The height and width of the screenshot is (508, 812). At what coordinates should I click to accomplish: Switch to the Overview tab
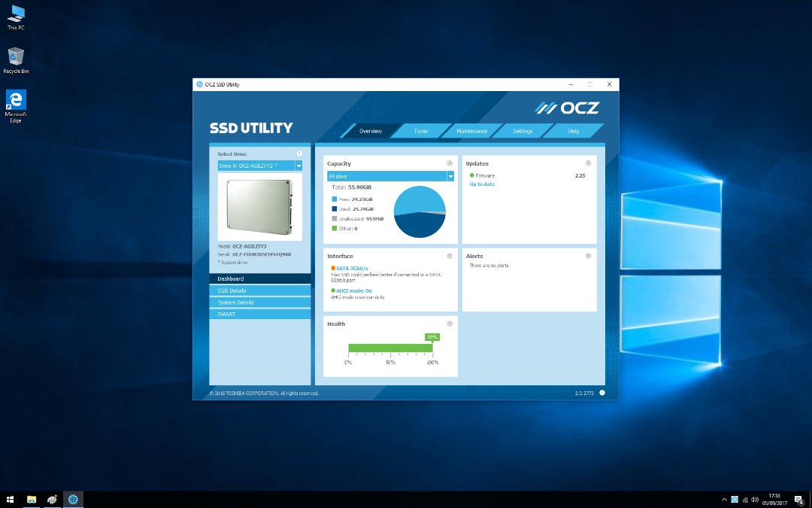click(x=371, y=131)
